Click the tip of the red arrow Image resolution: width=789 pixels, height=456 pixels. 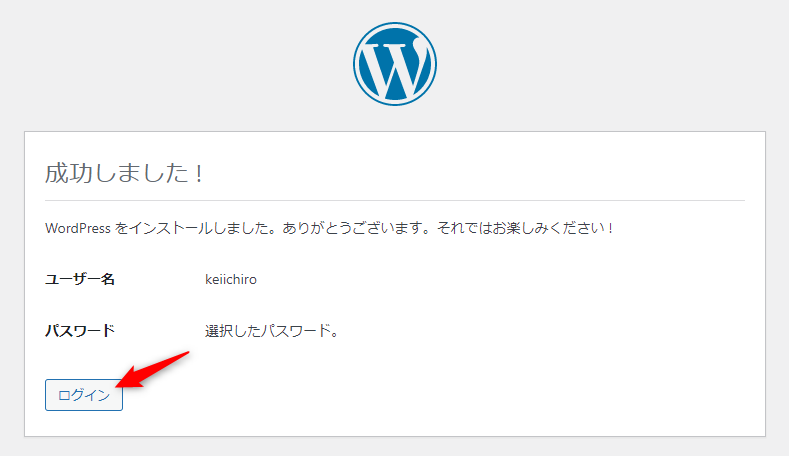click(119, 383)
